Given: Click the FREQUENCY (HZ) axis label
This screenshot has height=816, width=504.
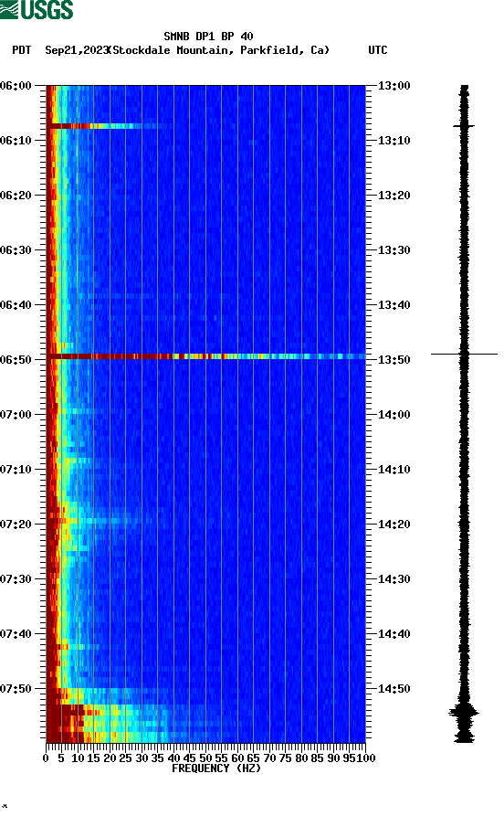Looking at the screenshot, I should click(x=216, y=768).
